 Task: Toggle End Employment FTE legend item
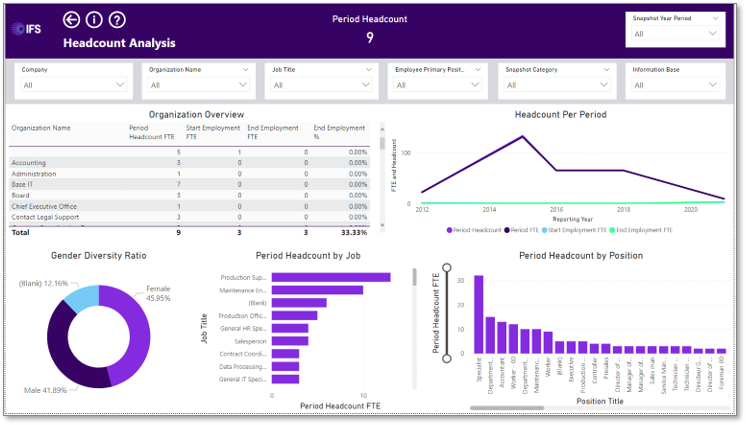[640, 230]
